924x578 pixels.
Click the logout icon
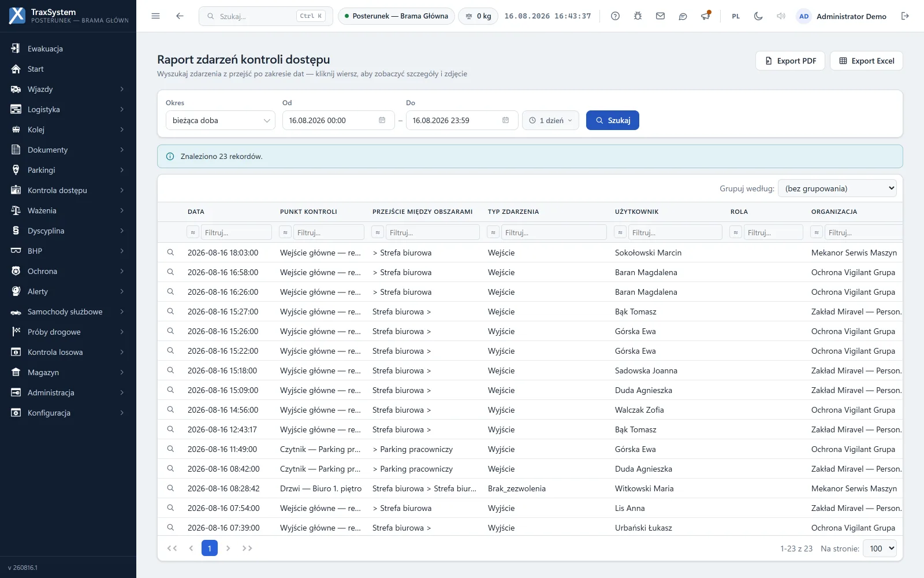pos(905,16)
